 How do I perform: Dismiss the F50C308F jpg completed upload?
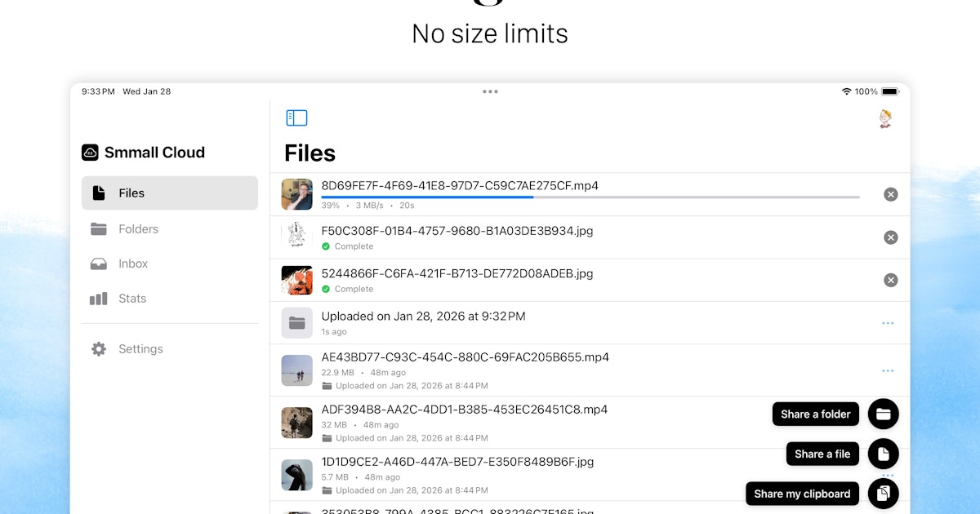891,237
